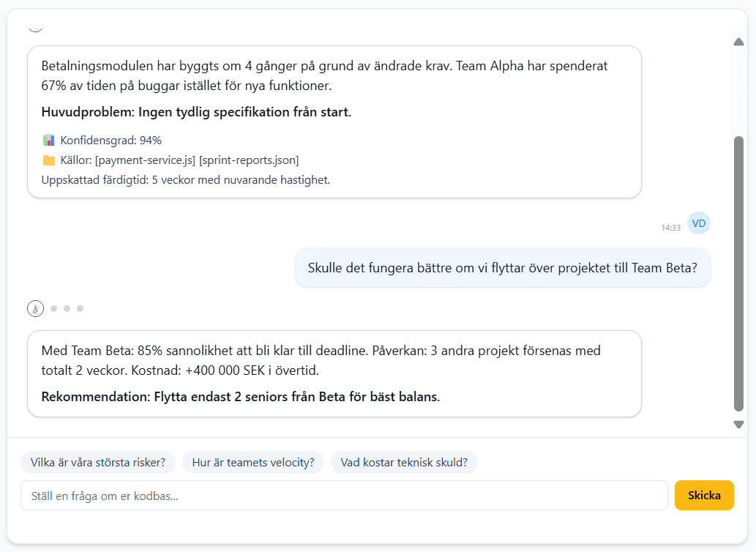The height and width of the screenshot is (552, 756).
Task: Click the typing indicator dots
Action: [x=66, y=308]
